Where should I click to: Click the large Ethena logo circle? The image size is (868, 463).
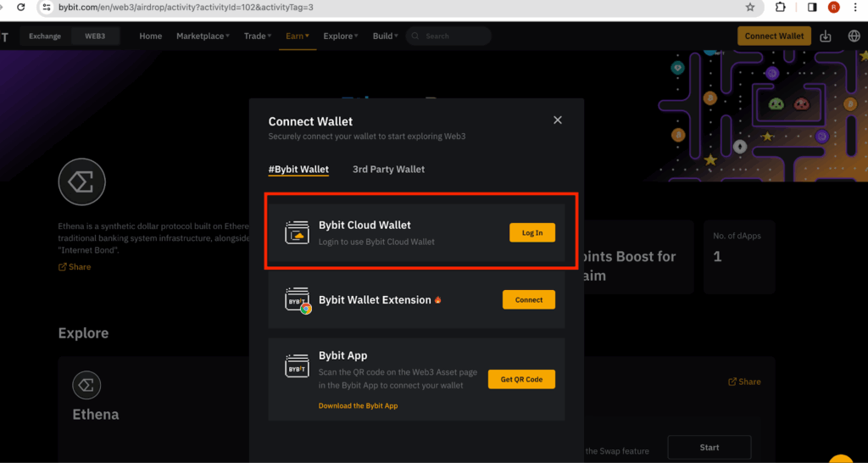pos(82,182)
